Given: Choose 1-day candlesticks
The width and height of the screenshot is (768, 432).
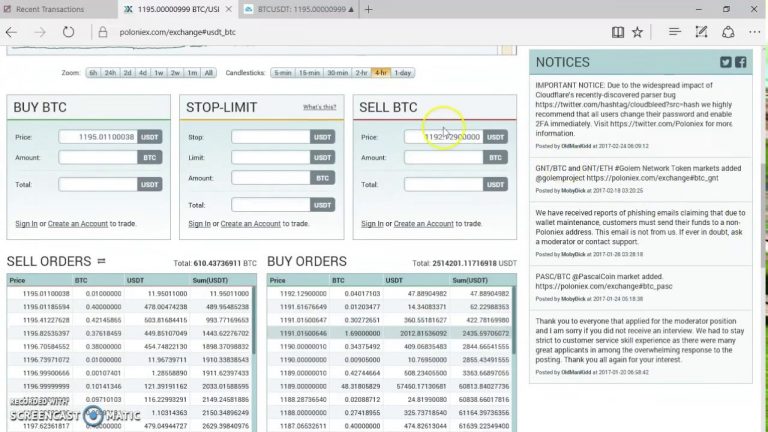Looking at the screenshot, I should click(403, 72).
